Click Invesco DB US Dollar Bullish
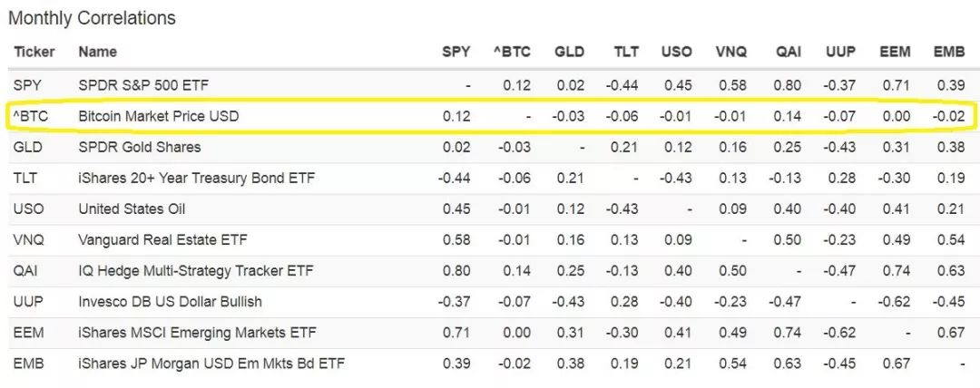Screen dimensions: 980x388 170,302
